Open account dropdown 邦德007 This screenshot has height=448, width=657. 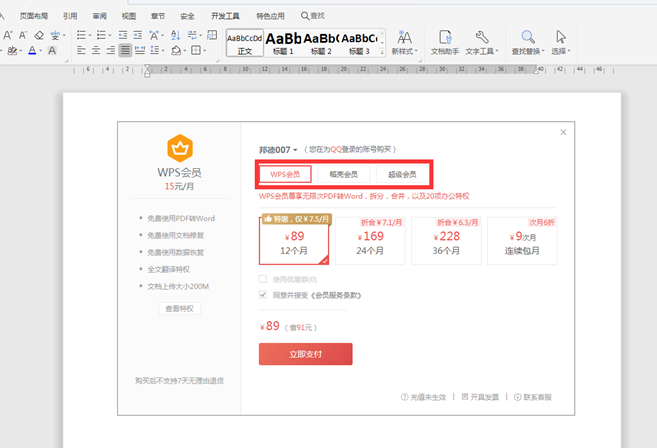click(278, 150)
